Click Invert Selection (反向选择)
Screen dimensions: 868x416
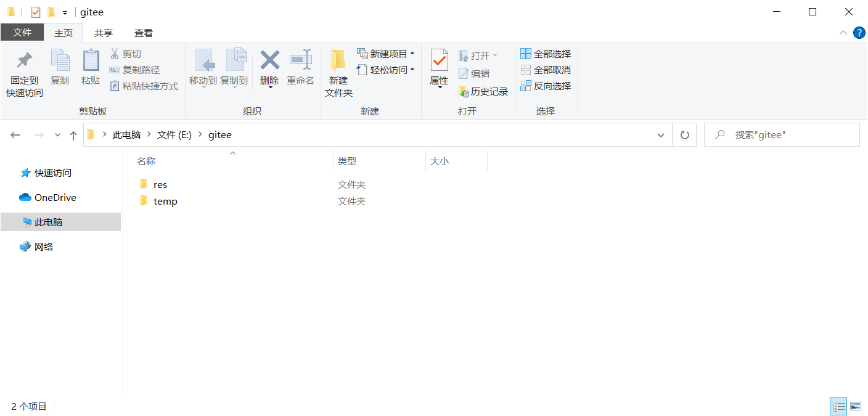(546, 86)
